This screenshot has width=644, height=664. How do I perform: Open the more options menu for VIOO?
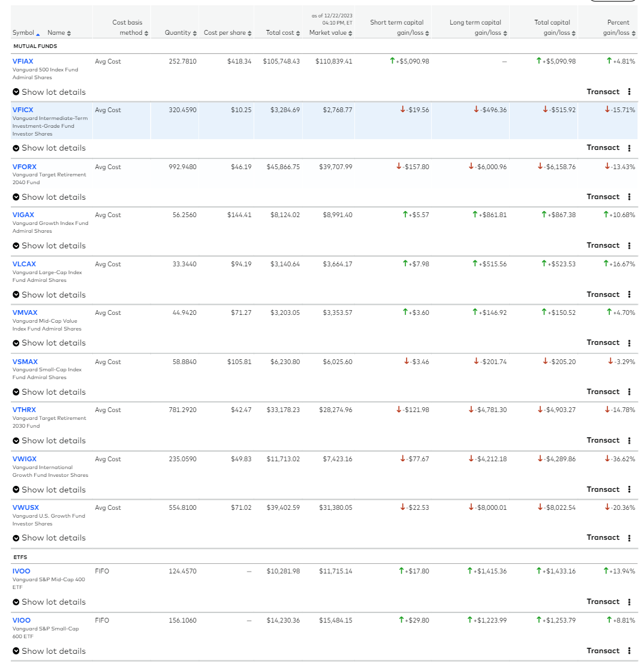click(629, 651)
